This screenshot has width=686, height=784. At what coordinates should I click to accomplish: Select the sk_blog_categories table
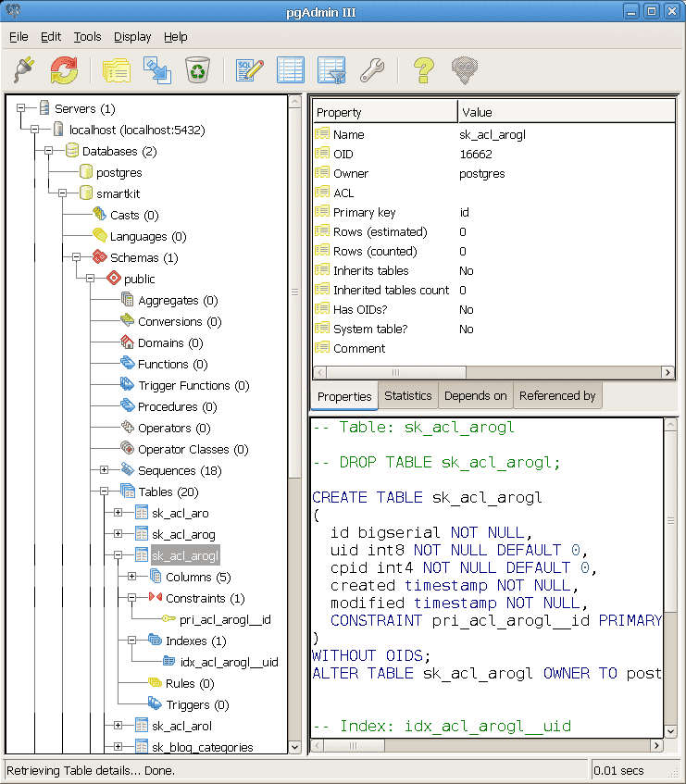(x=203, y=747)
